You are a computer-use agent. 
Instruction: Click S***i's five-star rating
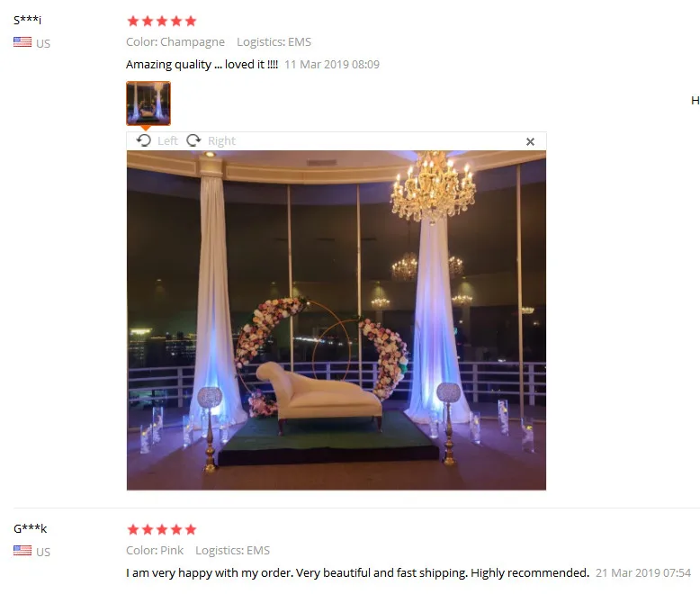(x=162, y=21)
